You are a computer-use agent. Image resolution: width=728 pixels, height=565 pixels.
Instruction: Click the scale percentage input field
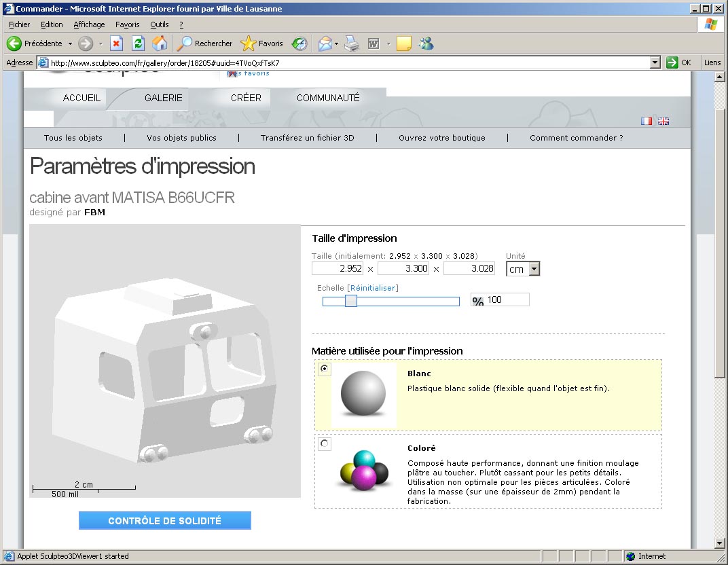(x=506, y=299)
